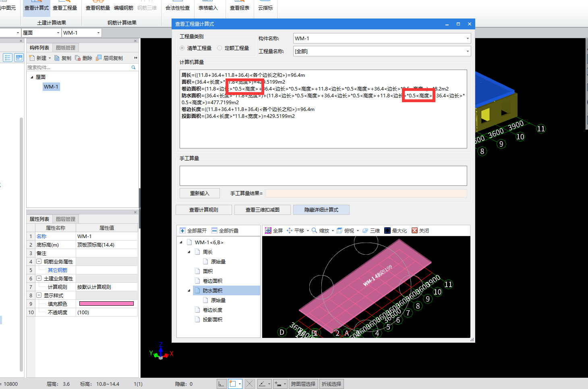Screen dimensions: 588x389
Task: Click 关闭 close preview icon
Action: point(414,231)
